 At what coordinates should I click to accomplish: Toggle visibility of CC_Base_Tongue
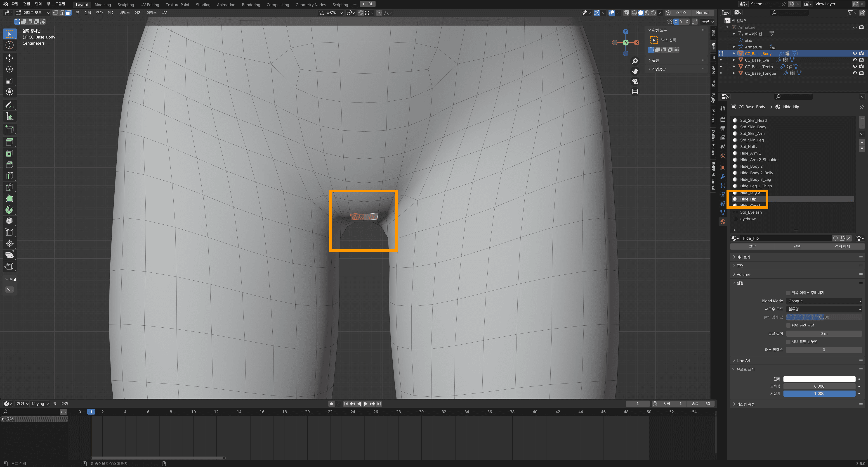point(855,73)
